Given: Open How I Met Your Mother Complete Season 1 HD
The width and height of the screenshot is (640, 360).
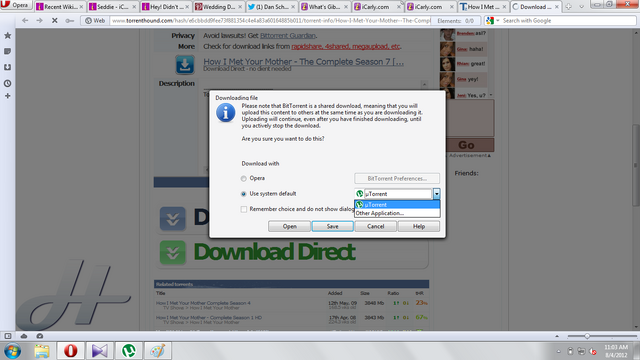Looking at the screenshot, I should (x=209, y=318).
